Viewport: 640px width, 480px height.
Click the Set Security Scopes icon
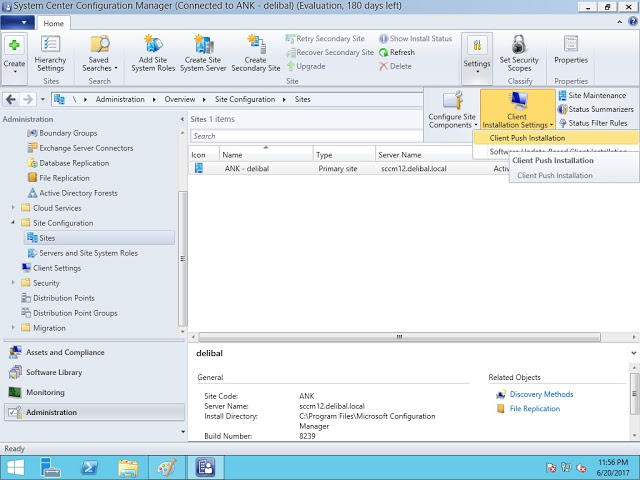(519, 45)
